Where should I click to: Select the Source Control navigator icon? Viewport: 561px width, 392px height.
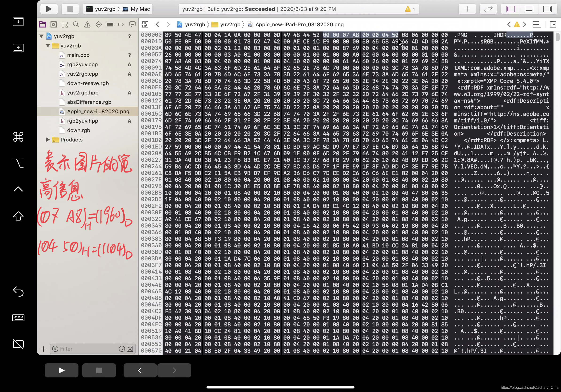coord(54,24)
